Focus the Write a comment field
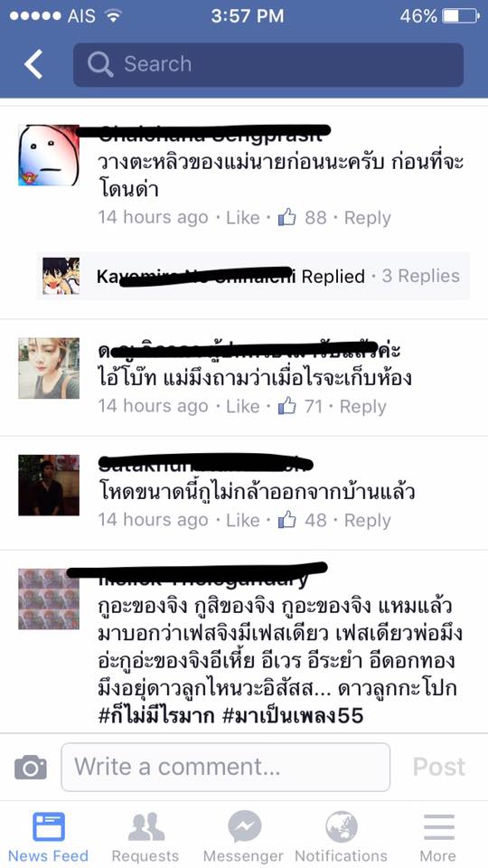 coord(225,768)
